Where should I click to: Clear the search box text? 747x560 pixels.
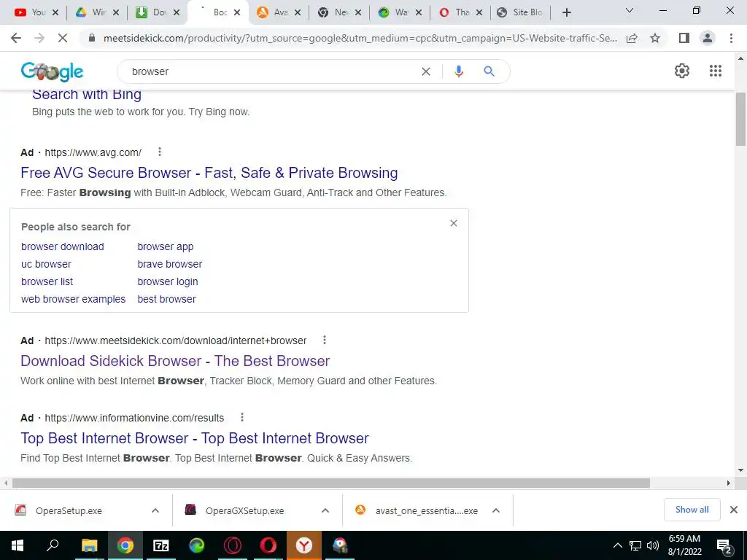426,71
